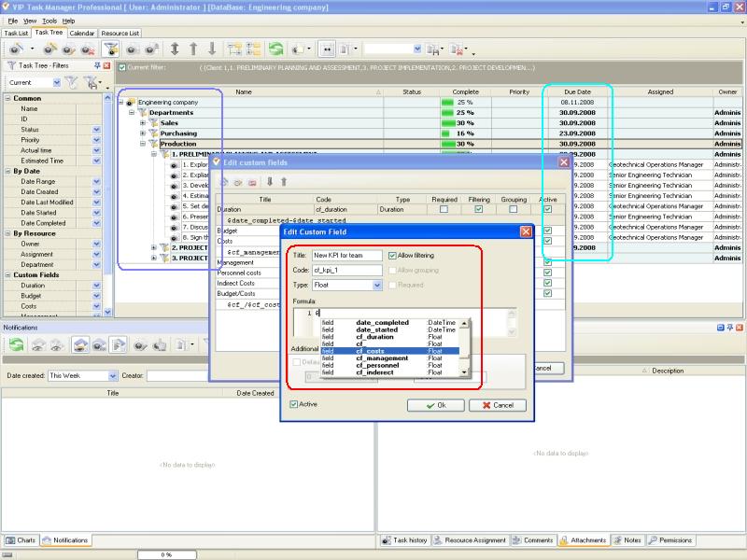Open the Help menu

coord(68,21)
